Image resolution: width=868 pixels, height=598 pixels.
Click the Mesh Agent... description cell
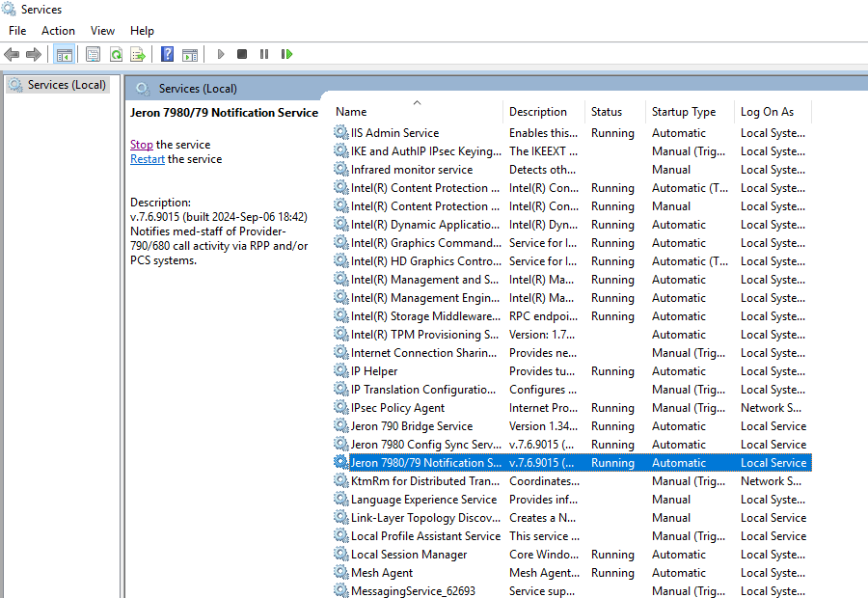544,573
